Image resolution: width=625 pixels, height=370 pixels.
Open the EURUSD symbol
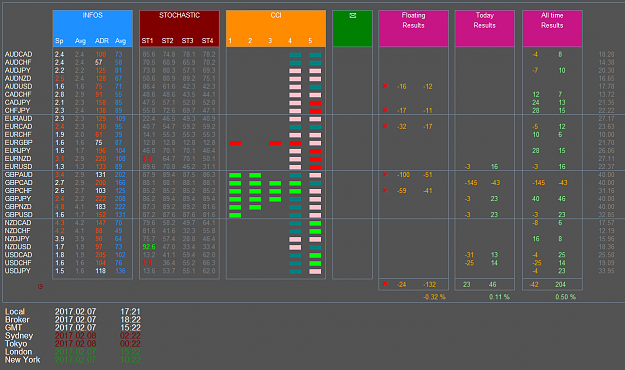tap(18, 166)
